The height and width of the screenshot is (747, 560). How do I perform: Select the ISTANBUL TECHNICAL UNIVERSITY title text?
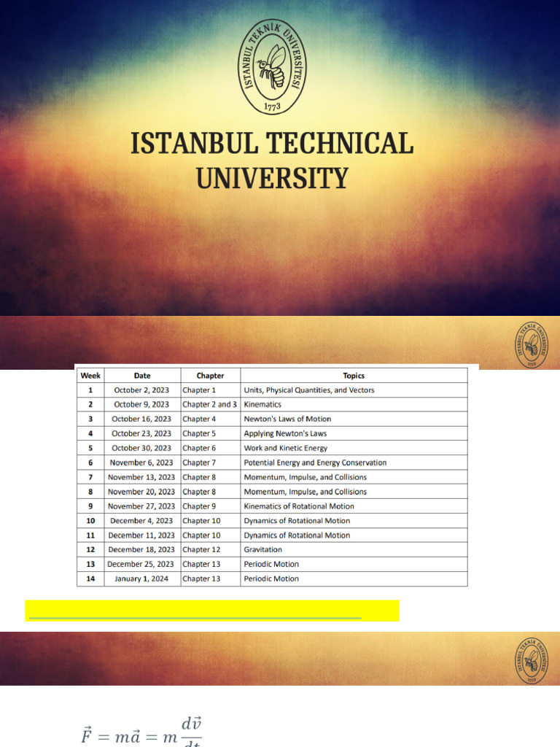click(x=272, y=160)
